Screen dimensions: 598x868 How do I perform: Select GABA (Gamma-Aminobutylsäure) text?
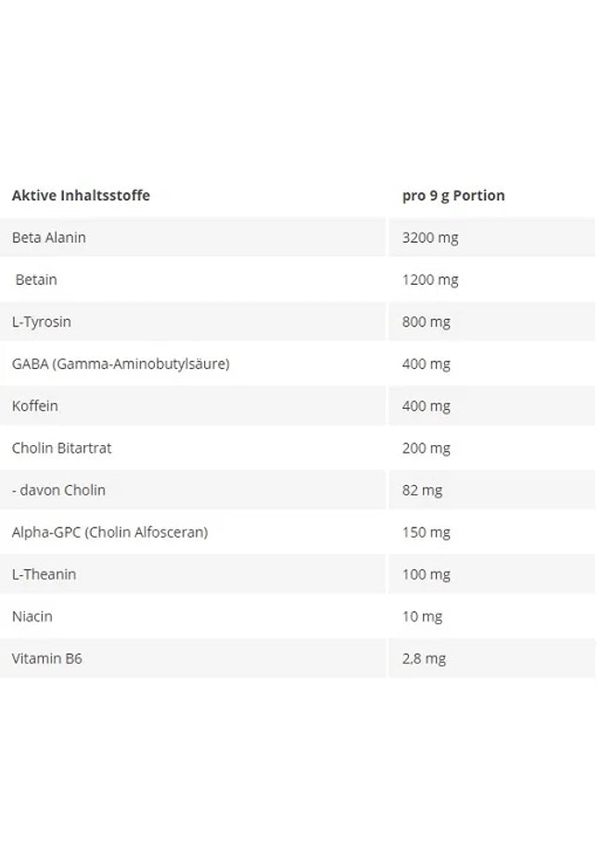click(121, 364)
